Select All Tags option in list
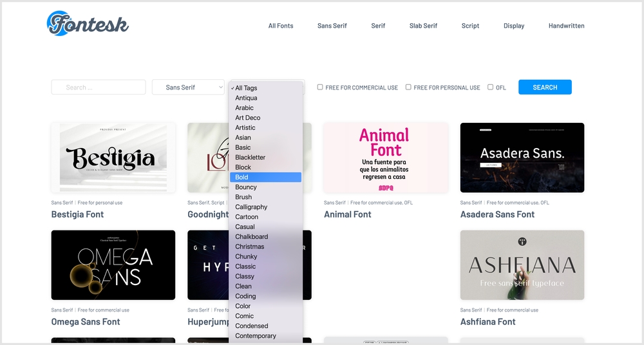Viewport: 644px width, 345px height. point(266,88)
